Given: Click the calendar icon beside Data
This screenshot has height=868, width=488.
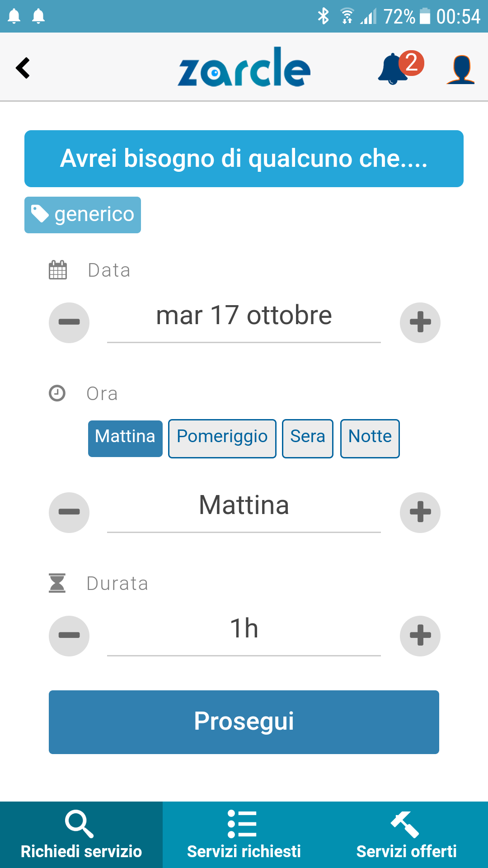Looking at the screenshot, I should (x=58, y=270).
